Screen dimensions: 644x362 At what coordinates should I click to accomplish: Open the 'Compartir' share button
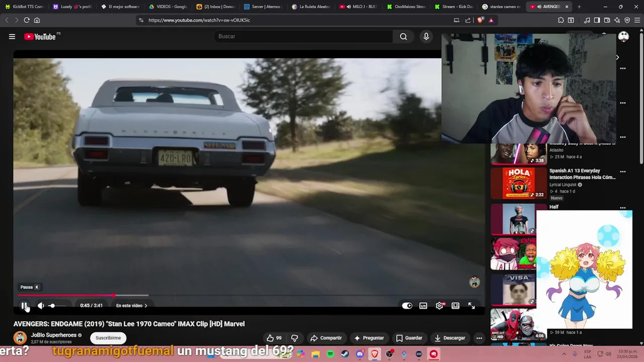click(326, 338)
